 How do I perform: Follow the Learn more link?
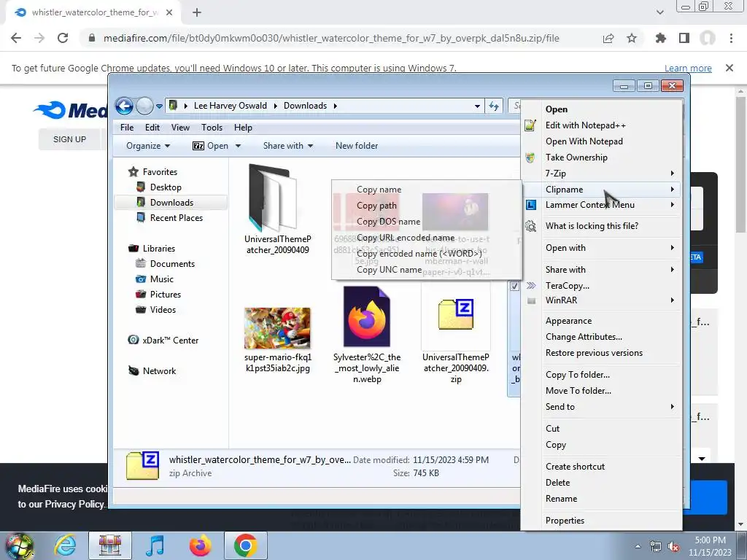point(688,68)
